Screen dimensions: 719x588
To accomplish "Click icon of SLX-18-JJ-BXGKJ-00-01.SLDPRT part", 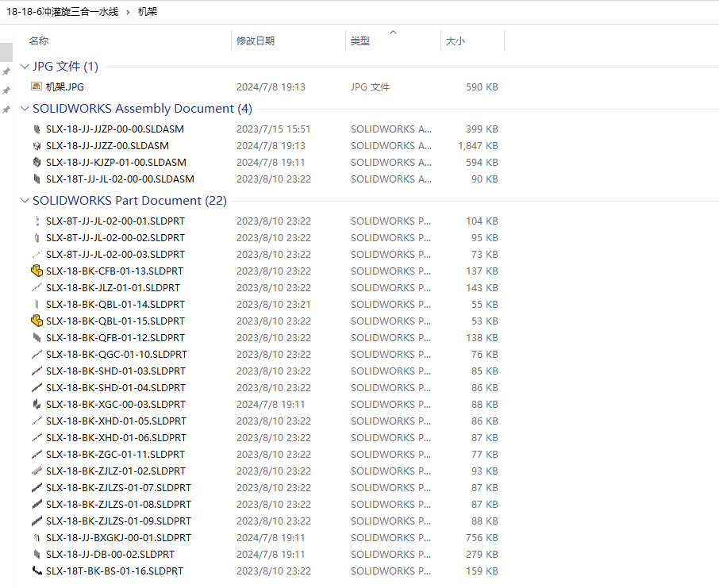I will tap(37, 537).
